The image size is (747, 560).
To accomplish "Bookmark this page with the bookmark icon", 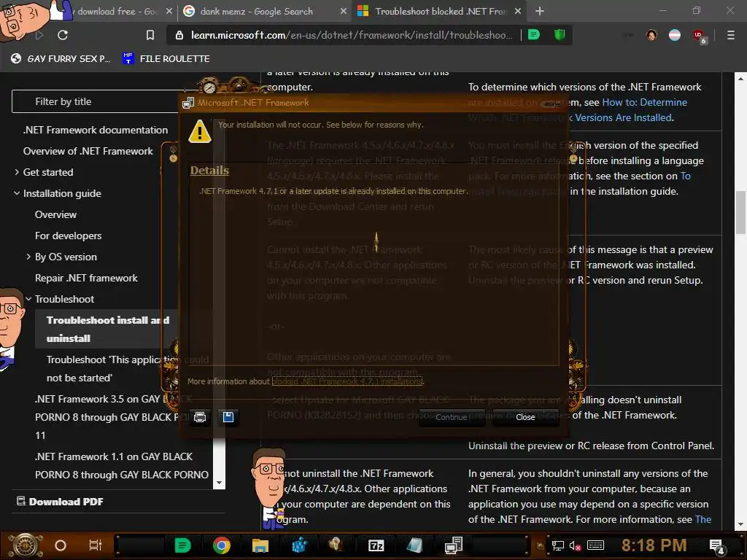I will tap(150, 35).
